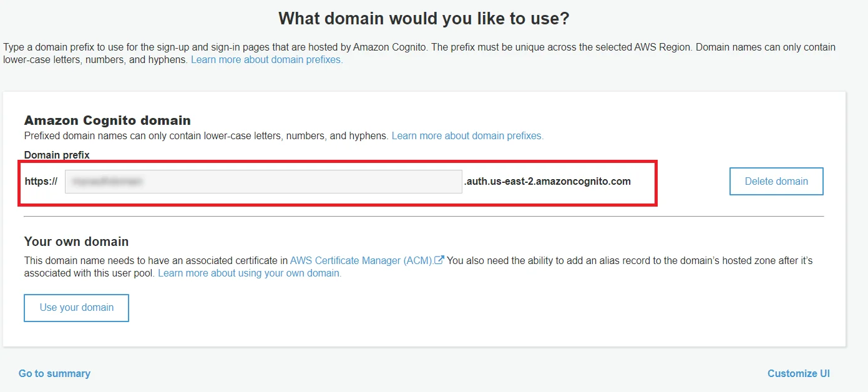Select '.auth.us-east-2.amazoncognito.com' suffix text
868x392 pixels.
pyautogui.click(x=547, y=182)
